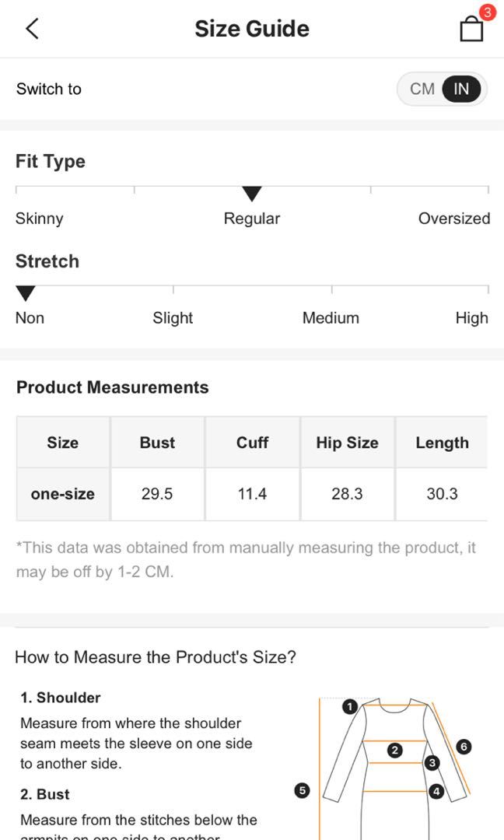Switch the units to CM
The height and width of the screenshot is (840, 504).
422,89
